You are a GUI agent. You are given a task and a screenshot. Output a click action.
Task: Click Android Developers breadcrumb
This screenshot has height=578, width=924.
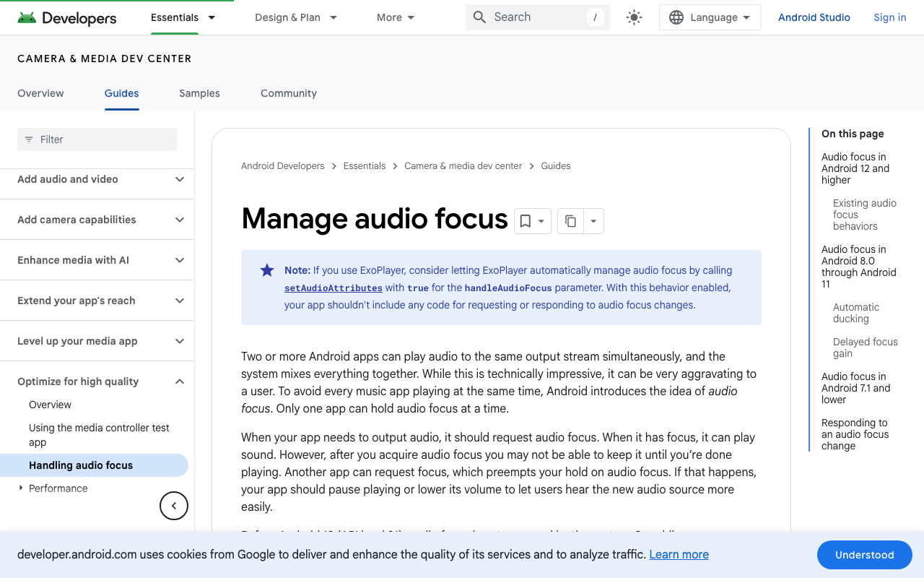click(283, 166)
